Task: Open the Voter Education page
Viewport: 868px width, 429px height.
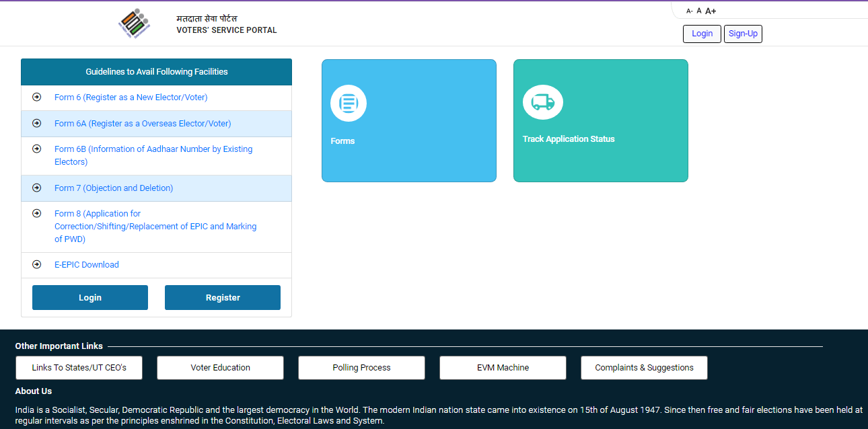Action: 220,368
